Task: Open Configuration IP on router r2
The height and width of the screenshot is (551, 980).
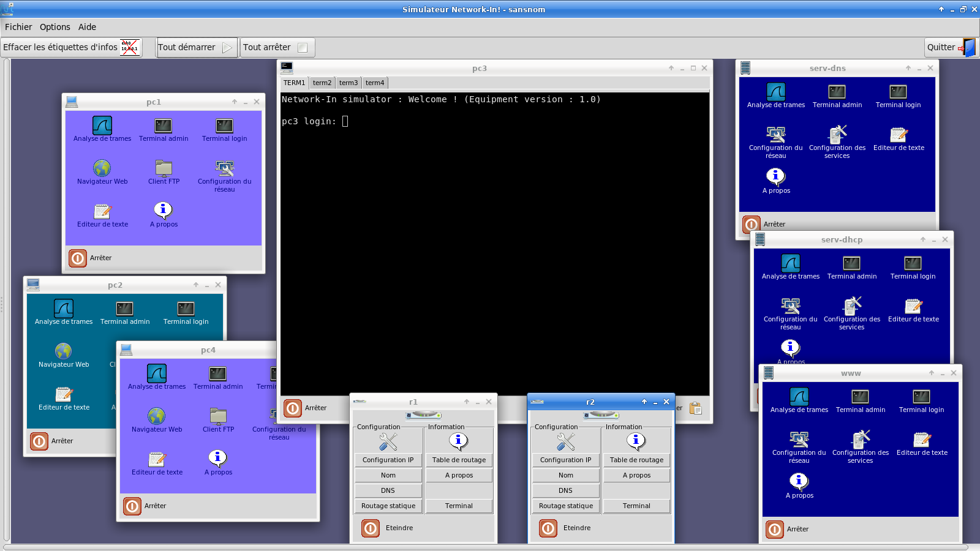Action: (565, 460)
